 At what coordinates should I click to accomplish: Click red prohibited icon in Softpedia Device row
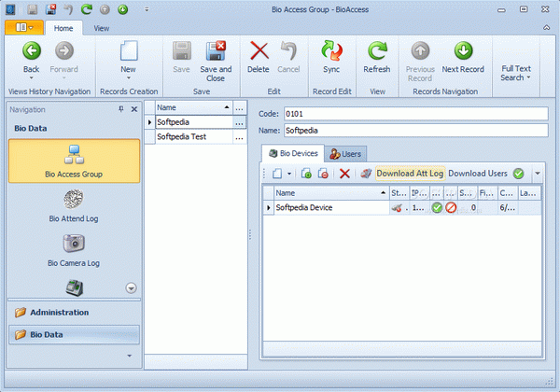tap(451, 207)
